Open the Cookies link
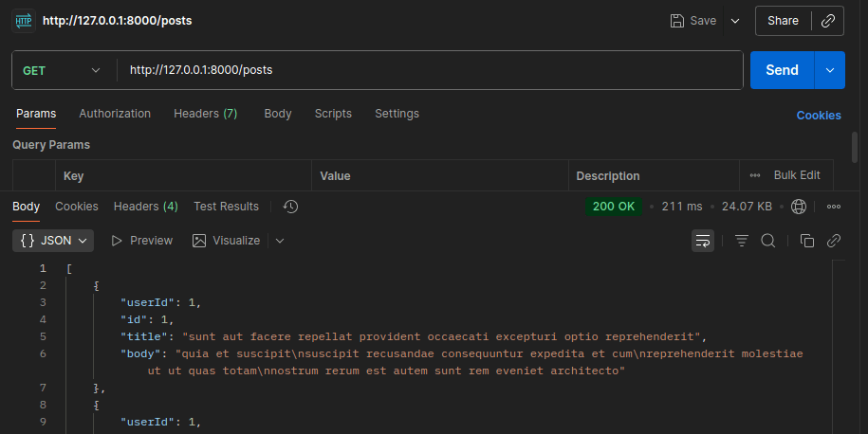The height and width of the screenshot is (434, 868). [x=818, y=116]
